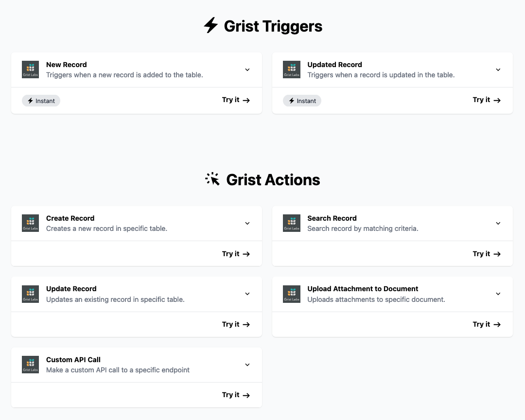Click the Instant badge on Updated Record trigger
Image resolution: width=525 pixels, height=420 pixels.
302,101
